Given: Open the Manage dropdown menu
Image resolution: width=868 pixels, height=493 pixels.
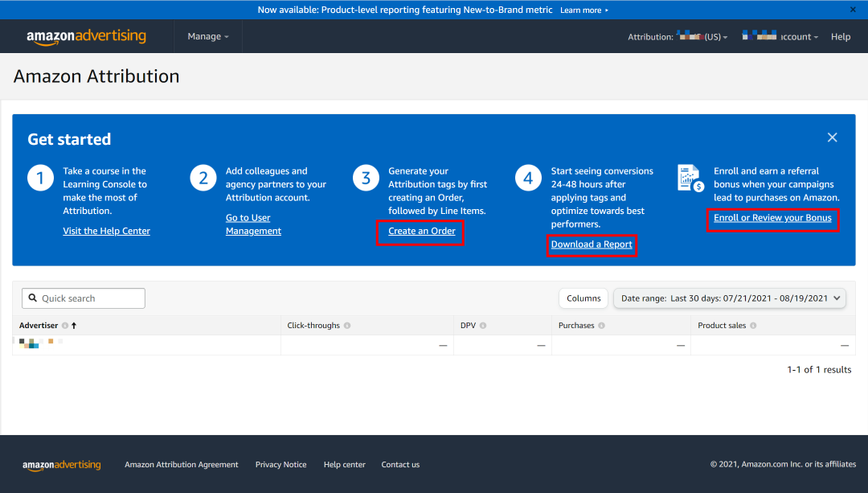Looking at the screenshot, I should [208, 36].
